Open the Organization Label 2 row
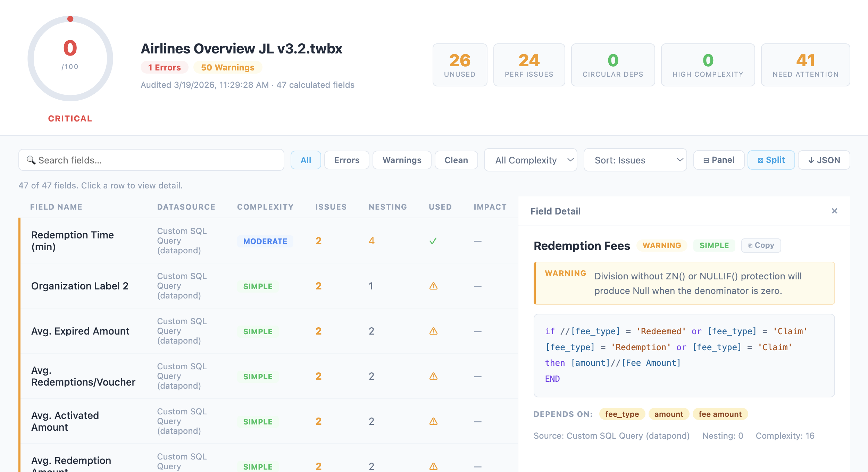Screen dimensions: 868x472 268,286
